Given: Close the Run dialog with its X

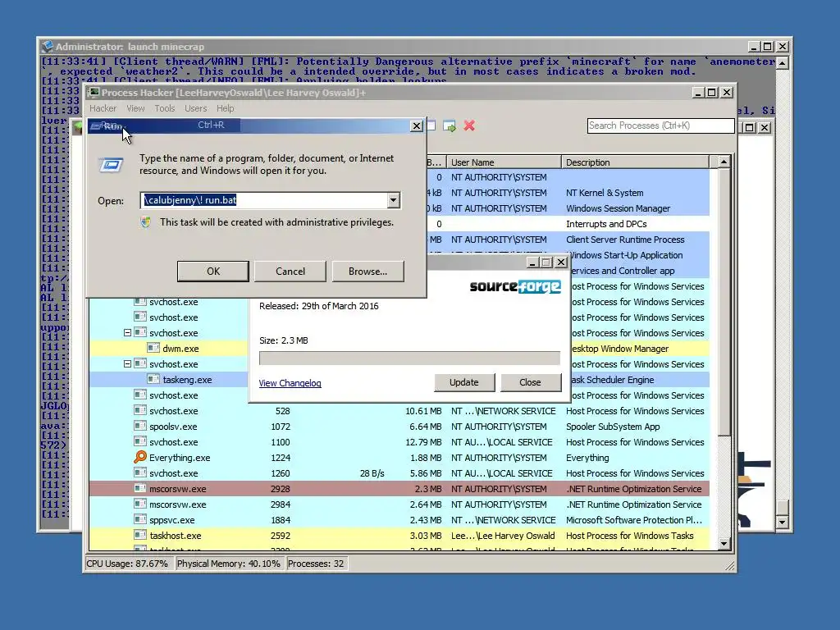Looking at the screenshot, I should 416,126.
